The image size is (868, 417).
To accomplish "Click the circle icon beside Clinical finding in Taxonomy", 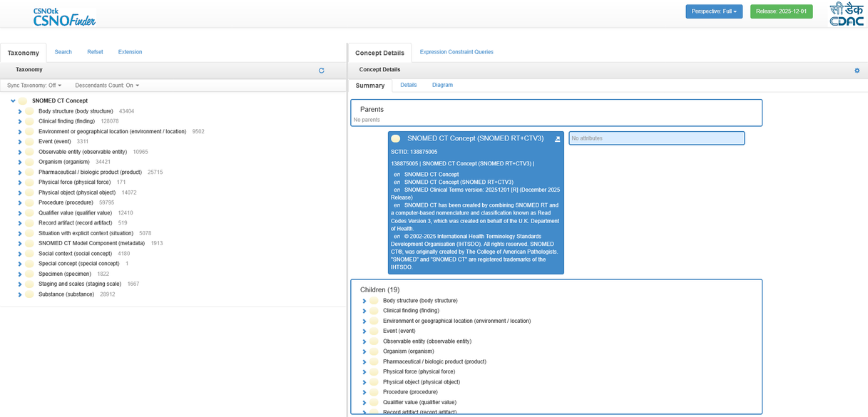I will click(29, 121).
